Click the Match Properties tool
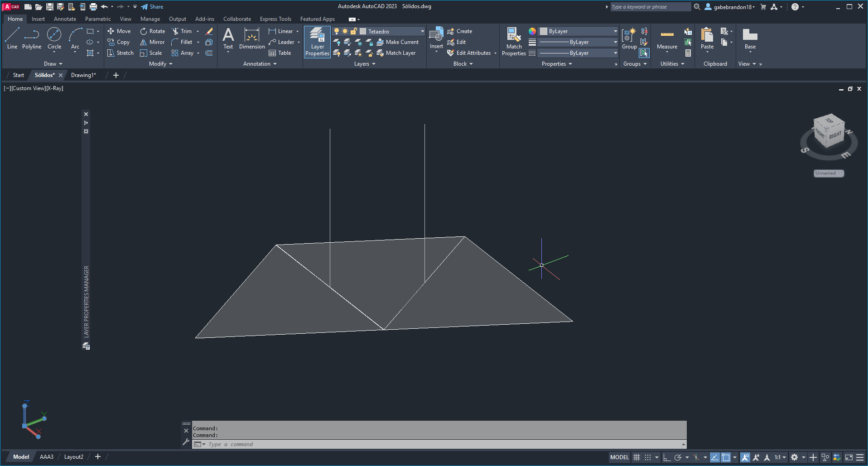 (x=514, y=42)
